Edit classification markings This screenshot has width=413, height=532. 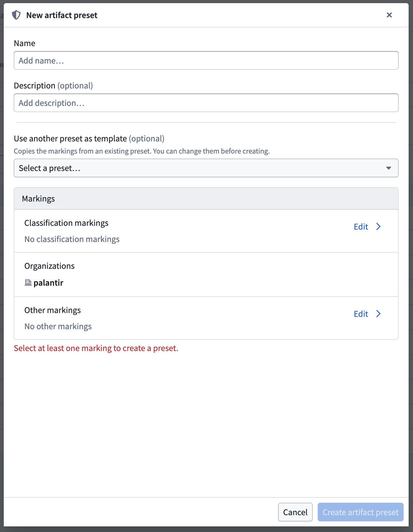pos(361,227)
